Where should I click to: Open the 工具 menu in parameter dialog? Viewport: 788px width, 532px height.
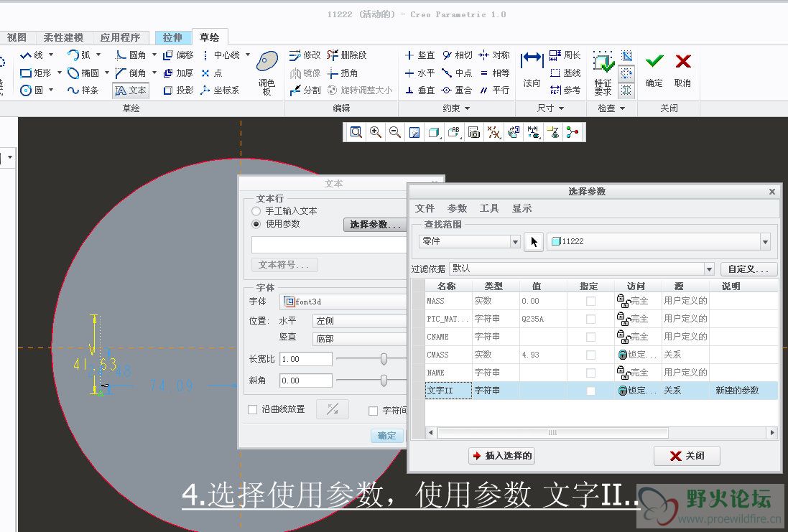click(x=489, y=208)
